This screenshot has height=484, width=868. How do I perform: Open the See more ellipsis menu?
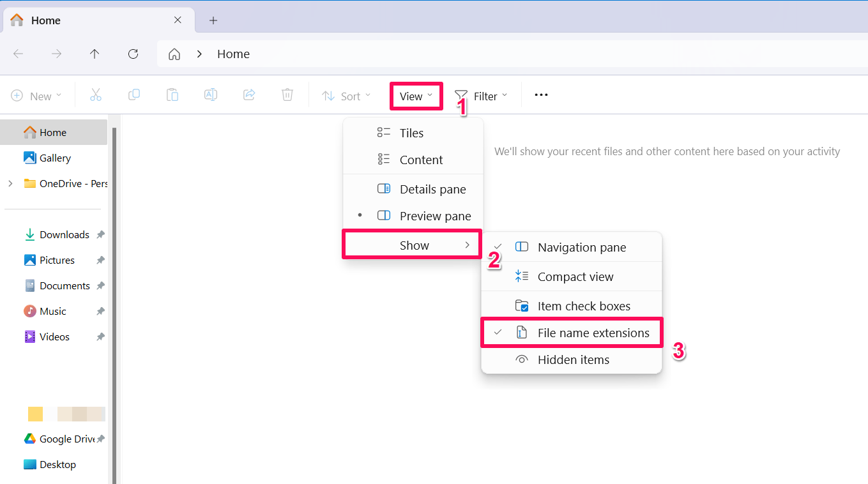[x=541, y=95]
